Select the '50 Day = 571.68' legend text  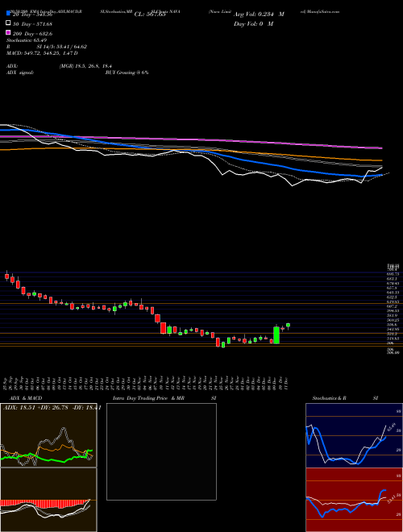(x=32, y=23)
